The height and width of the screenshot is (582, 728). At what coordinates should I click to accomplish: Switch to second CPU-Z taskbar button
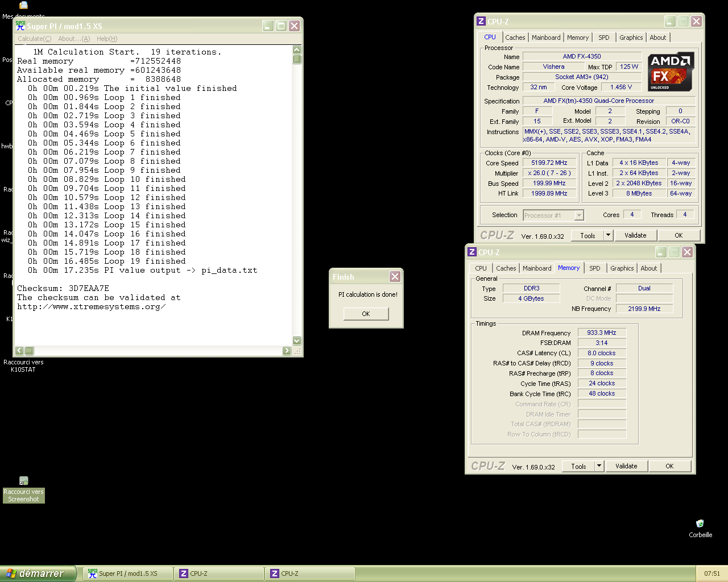(310, 573)
